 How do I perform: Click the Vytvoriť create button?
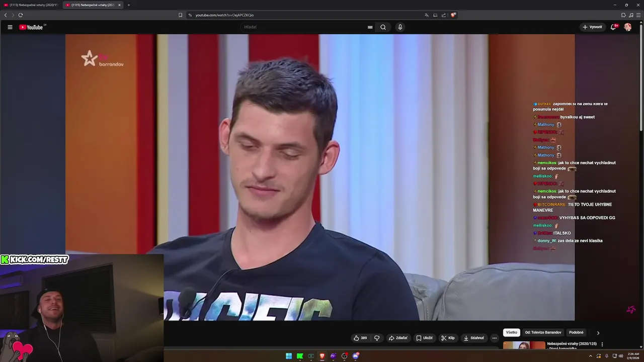tap(592, 27)
